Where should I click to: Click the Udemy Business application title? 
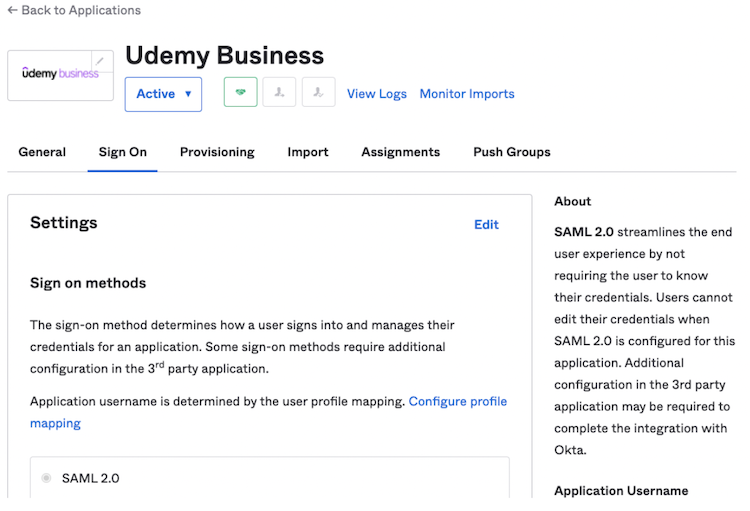(x=224, y=55)
